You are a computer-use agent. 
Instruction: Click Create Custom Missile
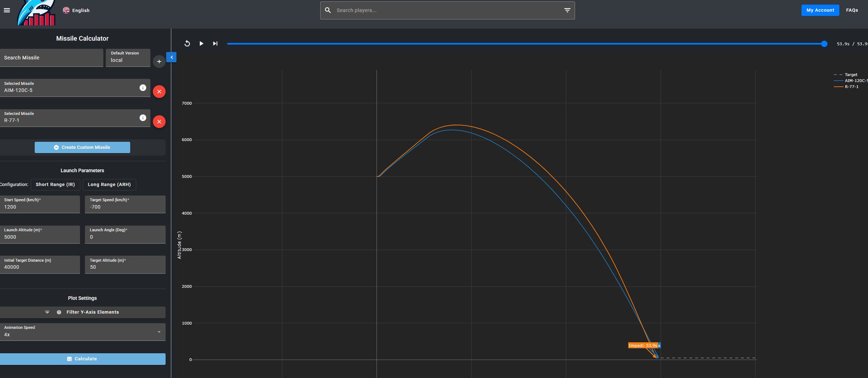tap(82, 147)
